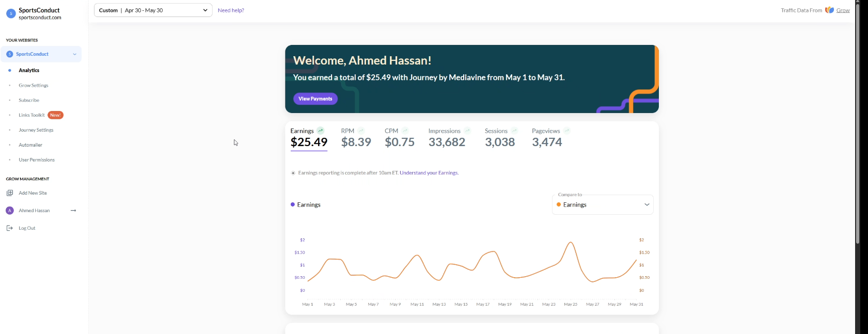Open the Custom date range dropdown
The image size is (868, 334).
153,10
